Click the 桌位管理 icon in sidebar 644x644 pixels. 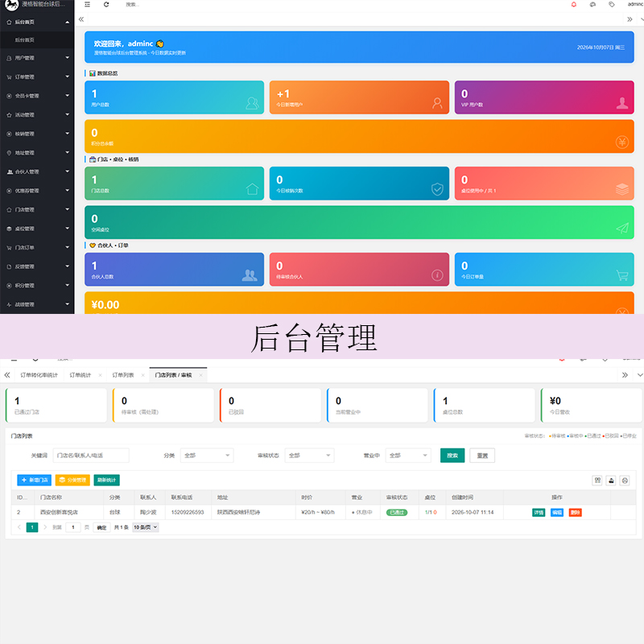9,229
